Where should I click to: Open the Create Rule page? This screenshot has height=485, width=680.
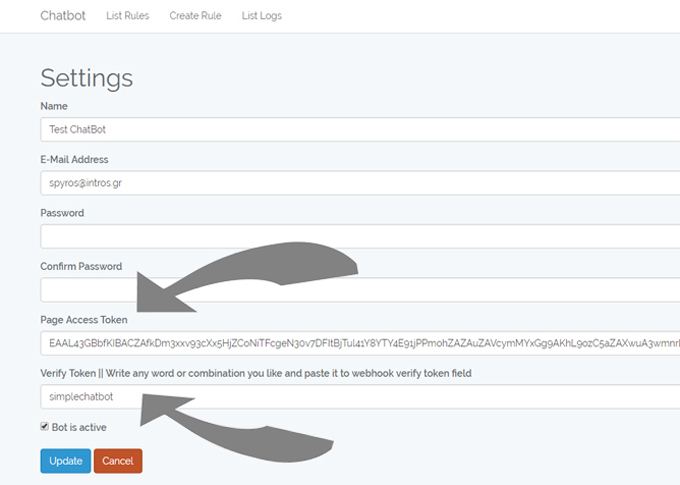tap(195, 16)
